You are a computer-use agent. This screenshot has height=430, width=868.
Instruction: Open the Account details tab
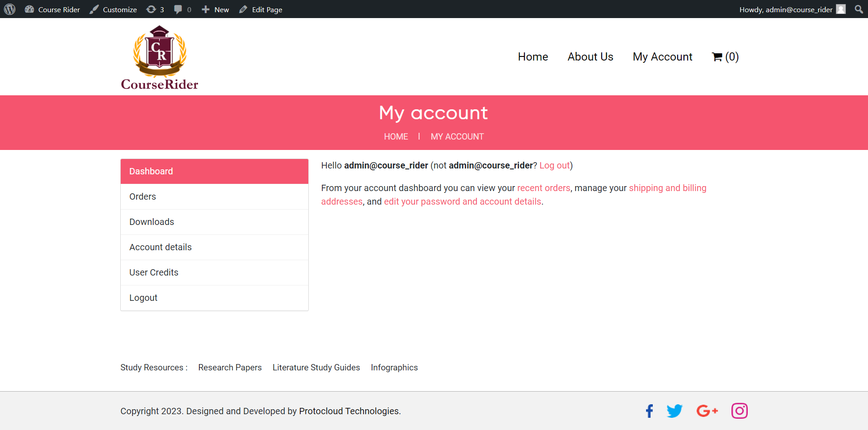(x=214, y=247)
